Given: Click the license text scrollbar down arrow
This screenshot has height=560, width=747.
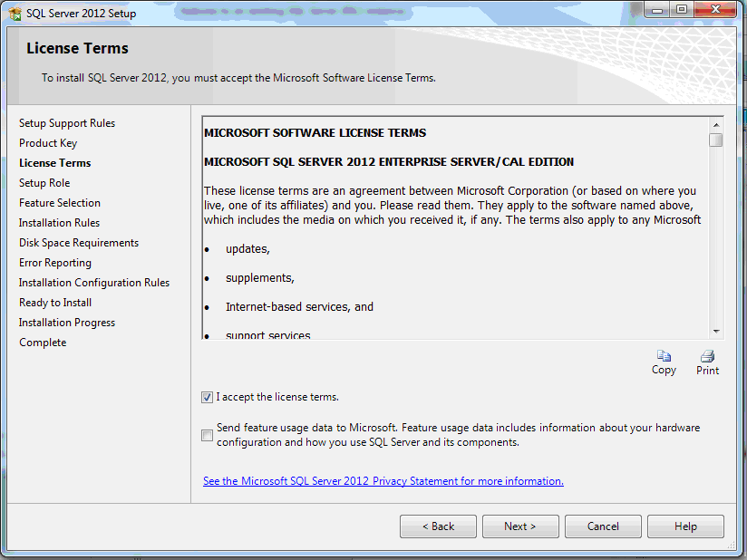Looking at the screenshot, I should pos(716,332).
